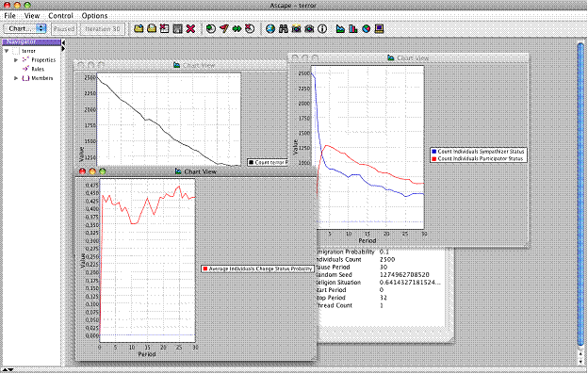Open the Options menu
This screenshot has width=588, height=374.
(94, 16)
